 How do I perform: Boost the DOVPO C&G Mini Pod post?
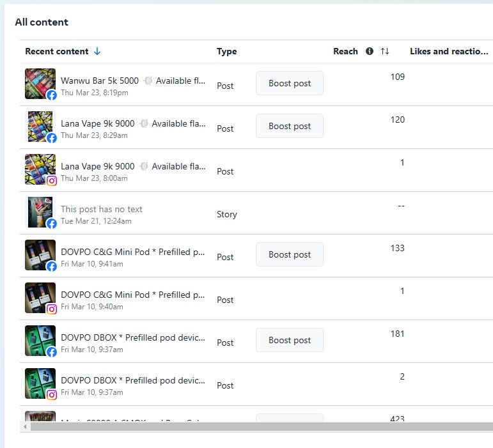[290, 254]
